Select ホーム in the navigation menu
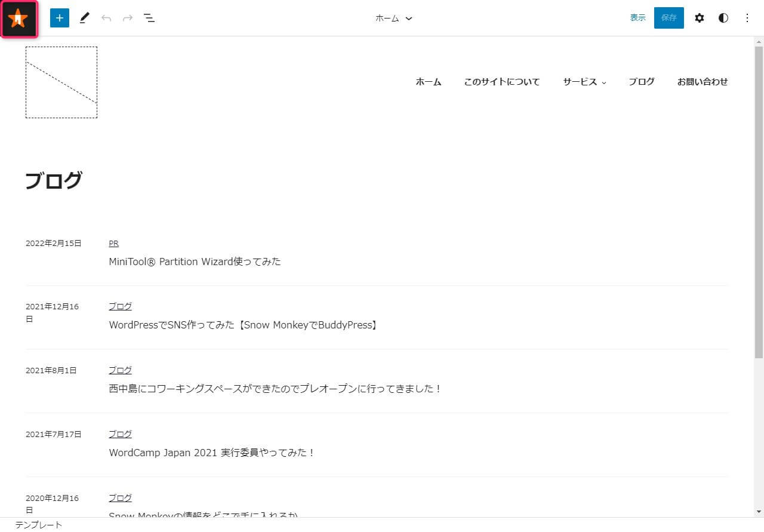This screenshot has width=764, height=532. pyautogui.click(x=428, y=82)
